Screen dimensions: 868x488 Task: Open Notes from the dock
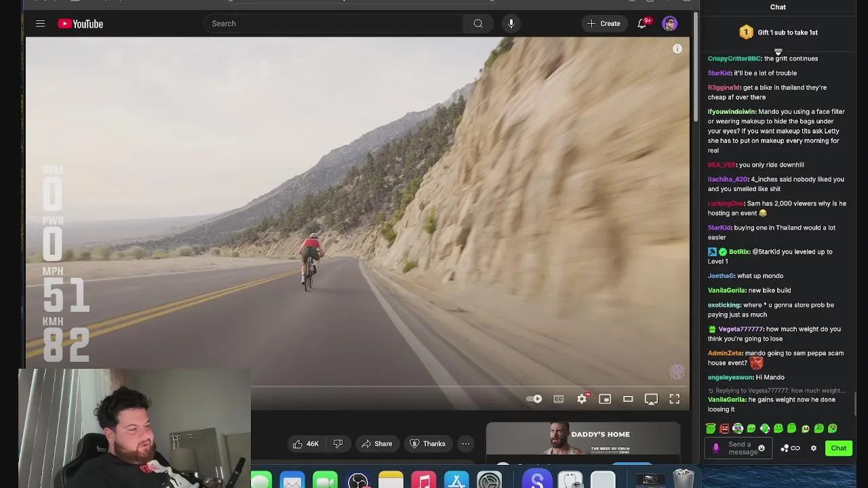[x=391, y=480]
